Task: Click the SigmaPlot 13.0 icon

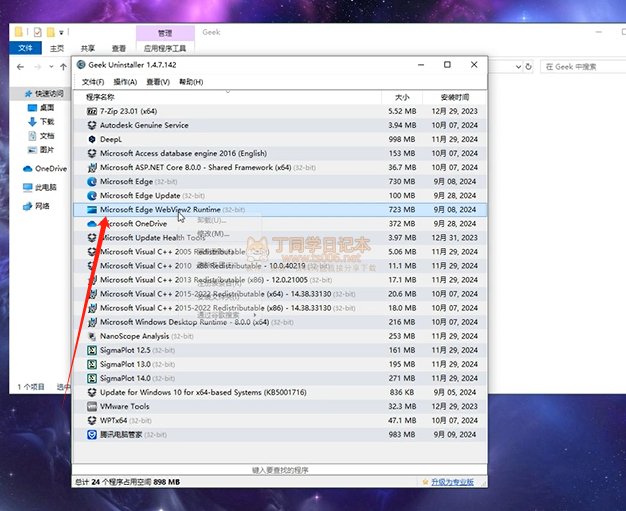Action: tap(92, 364)
